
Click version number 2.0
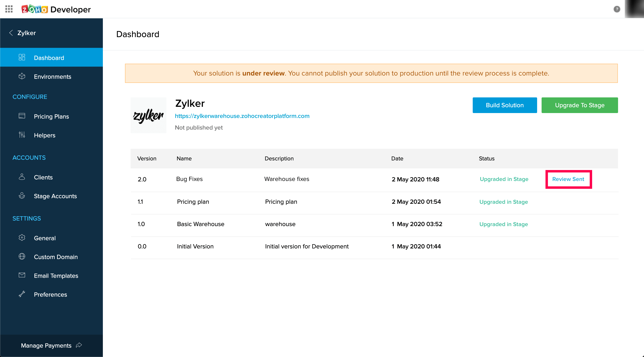142,179
